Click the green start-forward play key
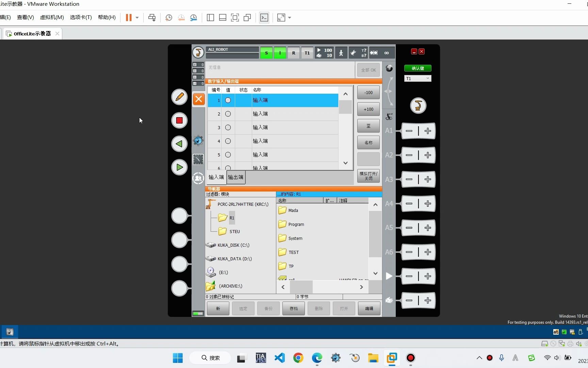The image size is (588, 368). coord(179,167)
